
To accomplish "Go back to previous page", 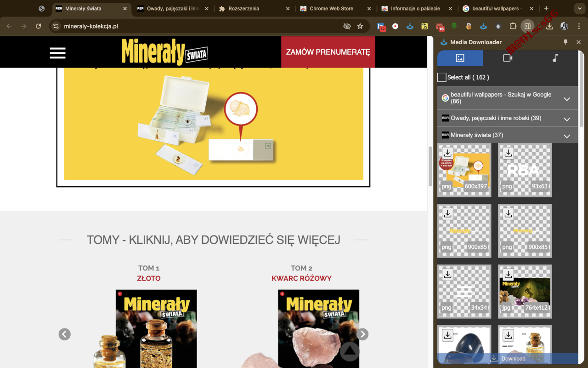I will (9, 26).
